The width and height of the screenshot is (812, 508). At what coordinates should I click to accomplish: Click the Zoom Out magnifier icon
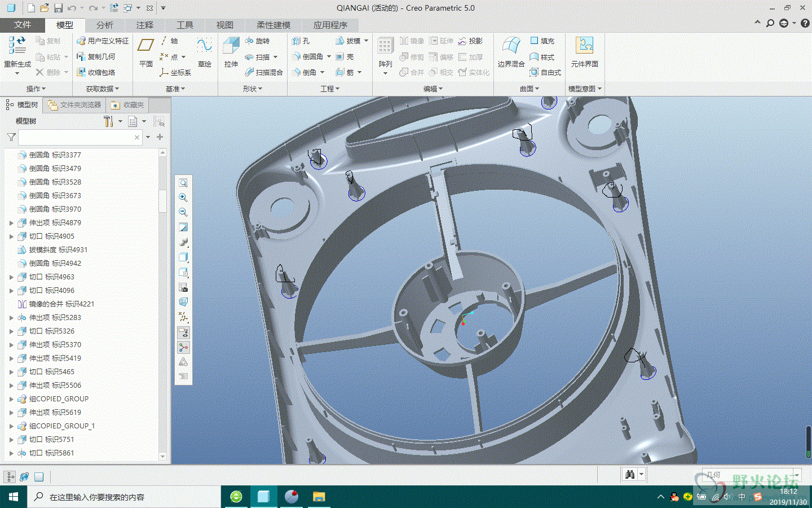tap(183, 212)
